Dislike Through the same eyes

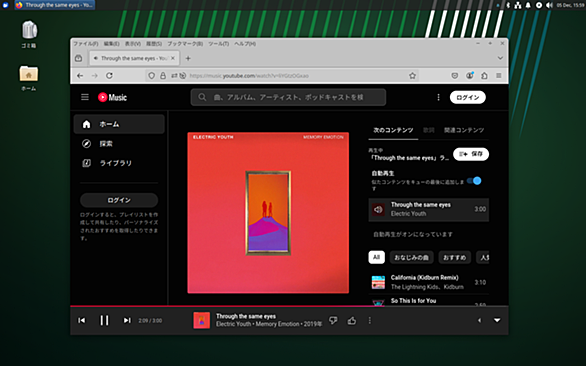click(333, 320)
